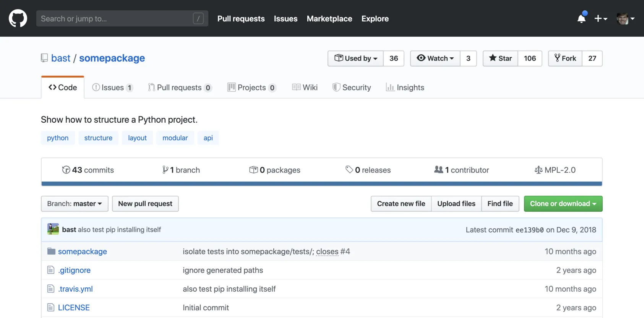Fork the repository

[565, 58]
